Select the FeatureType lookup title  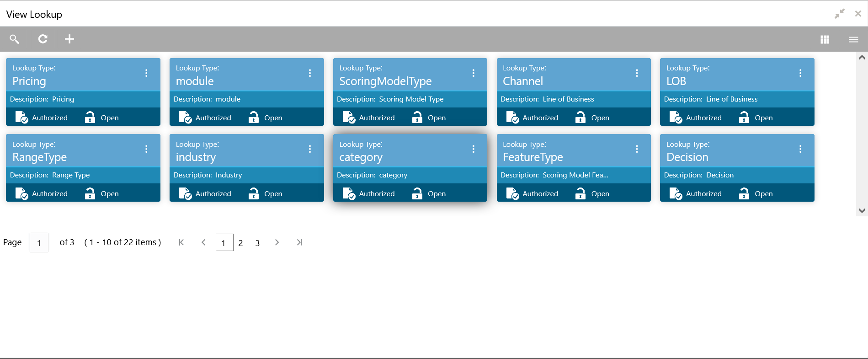[533, 157]
